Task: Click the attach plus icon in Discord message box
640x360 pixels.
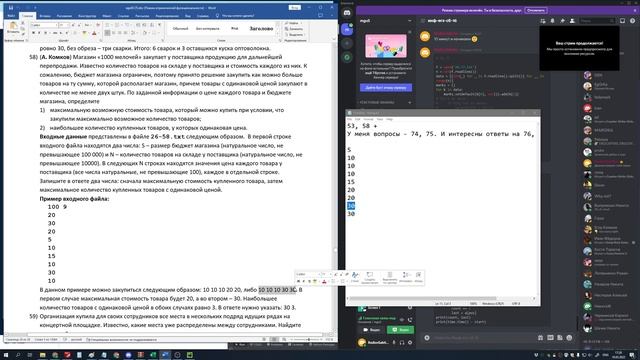Action: pos(427,338)
